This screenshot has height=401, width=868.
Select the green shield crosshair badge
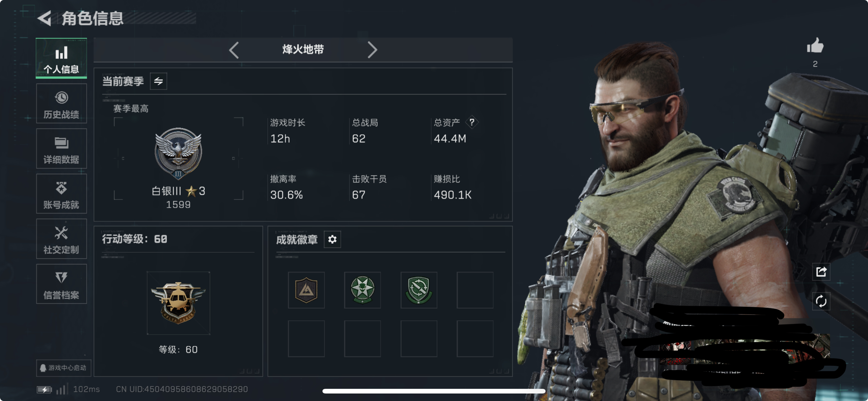click(x=418, y=290)
